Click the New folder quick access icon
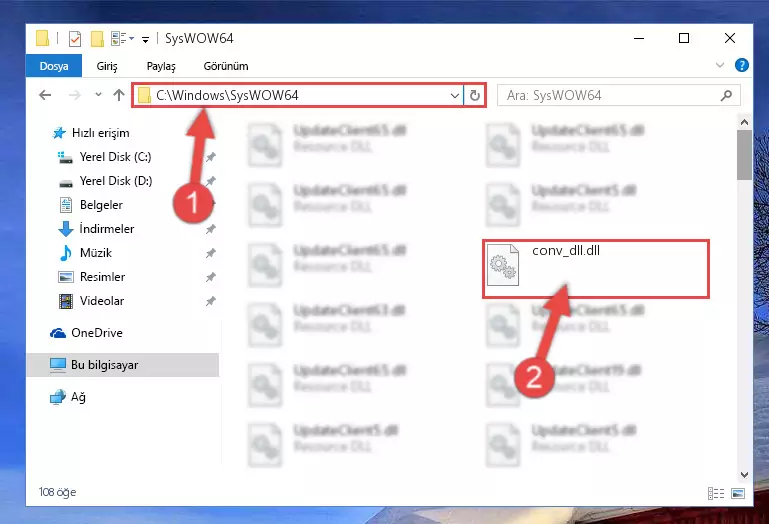This screenshot has height=524, width=769. [97, 38]
